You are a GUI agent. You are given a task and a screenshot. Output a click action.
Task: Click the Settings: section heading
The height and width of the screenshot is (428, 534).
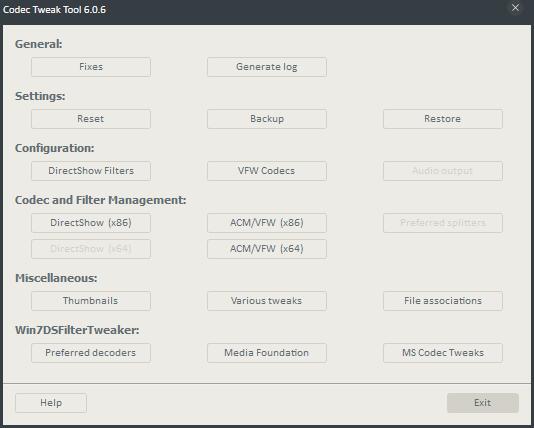click(x=40, y=96)
